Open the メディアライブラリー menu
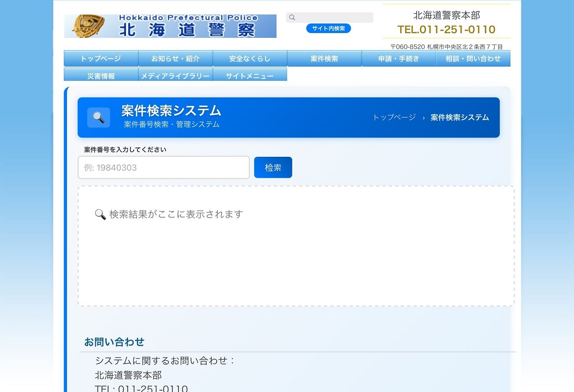Image resolution: width=574 pixels, height=392 pixels. coord(176,75)
